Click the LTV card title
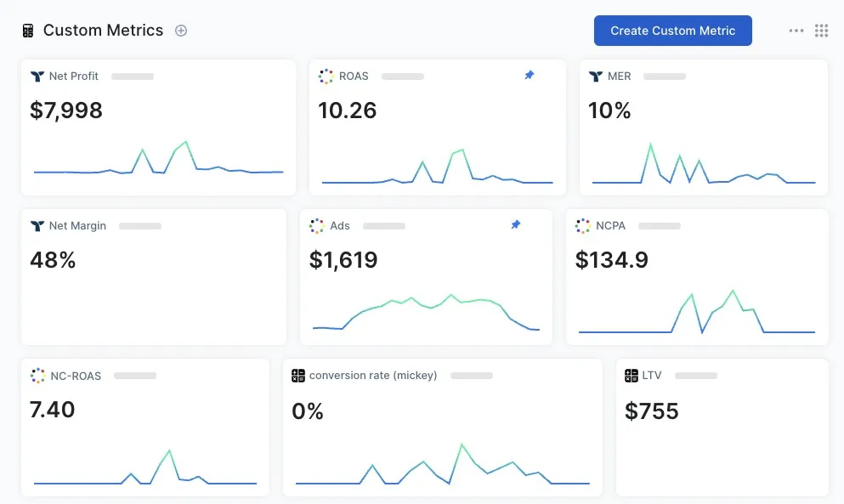This screenshot has height=504, width=844. pyautogui.click(x=651, y=376)
